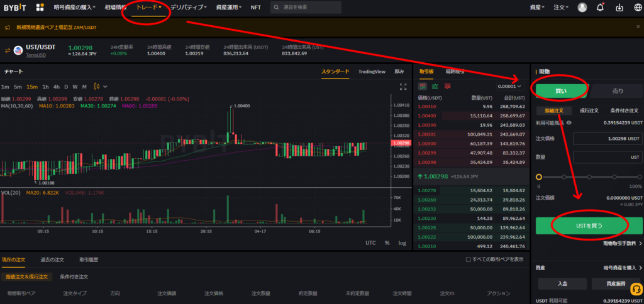Expand the chart to fullscreen
The image size is (644, 304).
(x=403, y=87)
